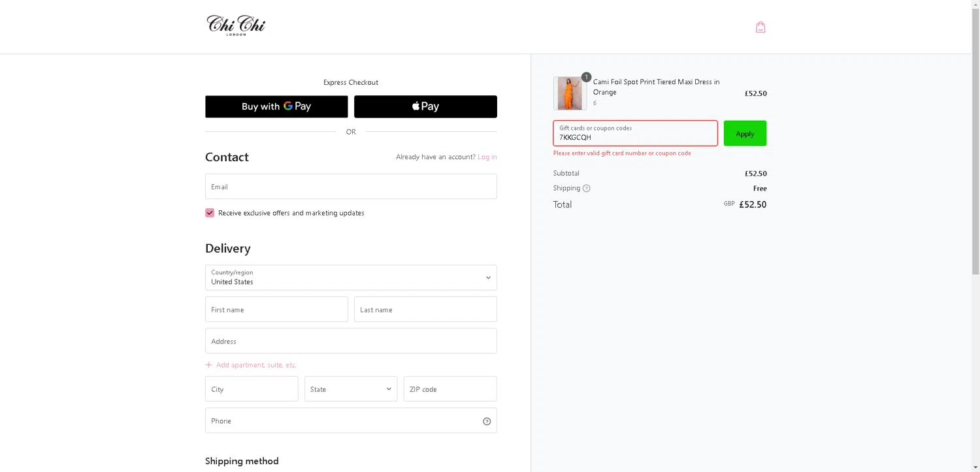Click the Express Checkout label

(x=351, y=82)
